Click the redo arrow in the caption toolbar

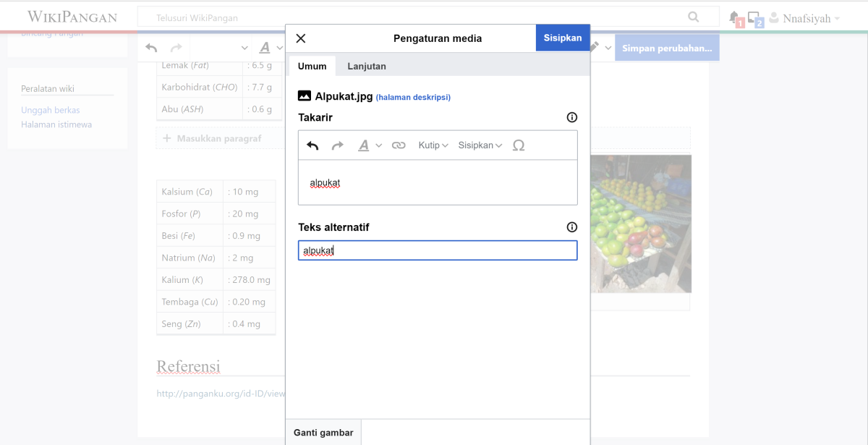click(337, 145)
